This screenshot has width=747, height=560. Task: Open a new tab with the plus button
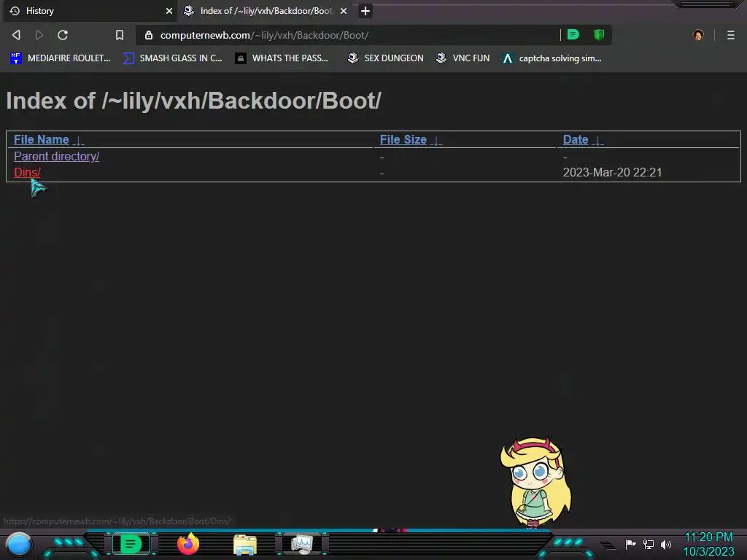365,11
